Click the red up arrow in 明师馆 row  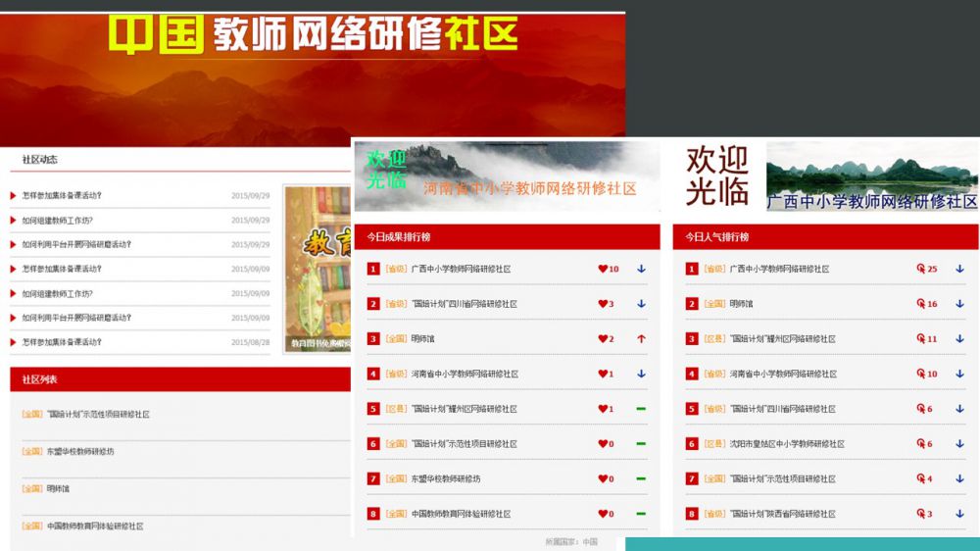point(641,339)
